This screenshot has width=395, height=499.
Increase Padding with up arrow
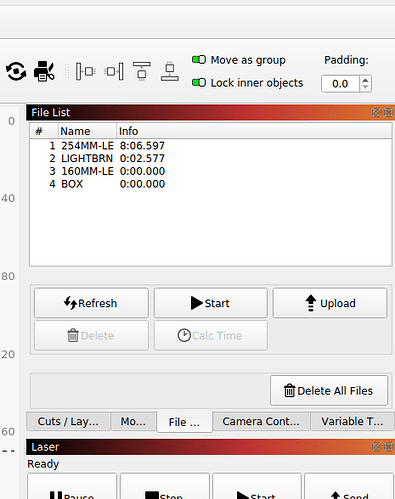[365, 80]
